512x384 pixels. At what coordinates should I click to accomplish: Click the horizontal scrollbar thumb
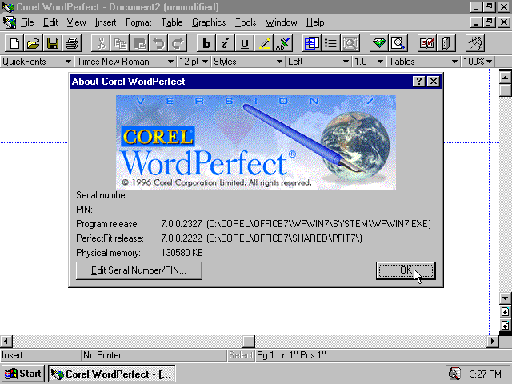(248, 341)
